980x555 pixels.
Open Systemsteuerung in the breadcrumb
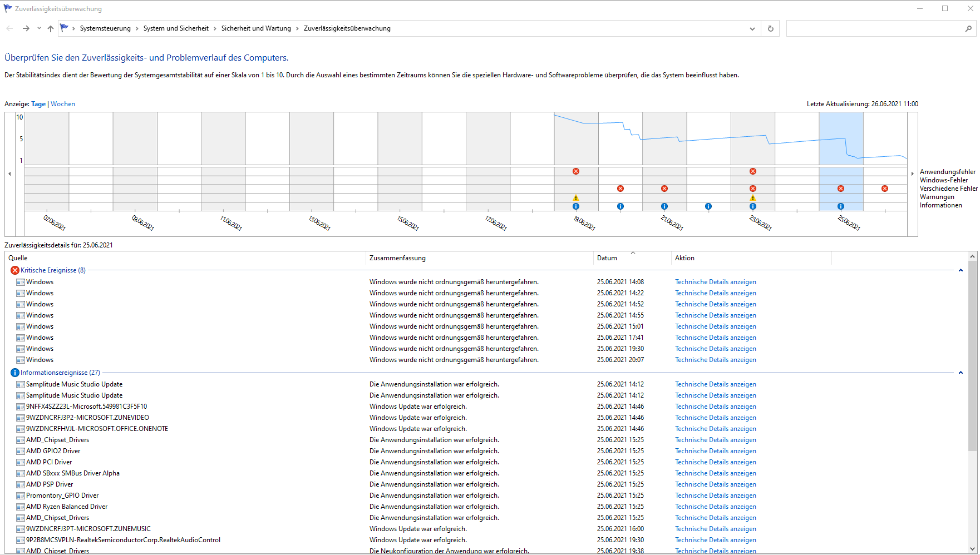[105, 28]
